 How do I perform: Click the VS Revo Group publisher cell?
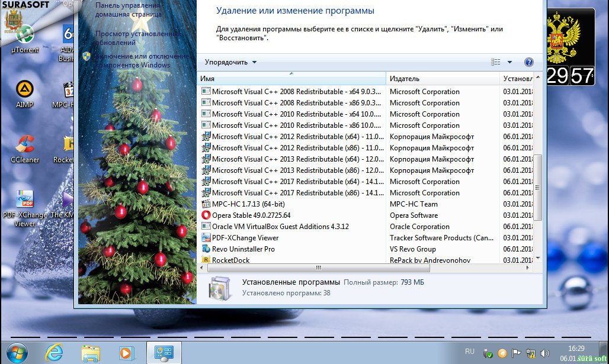tap(412, 249)
